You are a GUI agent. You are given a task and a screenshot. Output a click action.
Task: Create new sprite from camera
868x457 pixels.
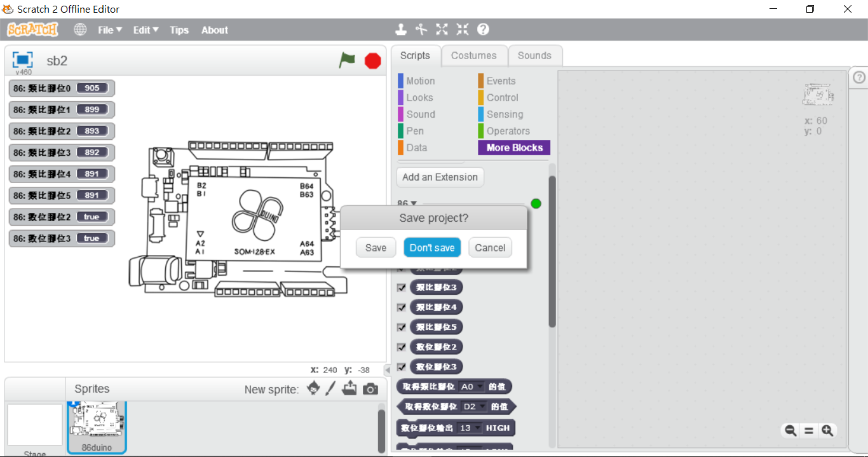(x=370, y=389)
